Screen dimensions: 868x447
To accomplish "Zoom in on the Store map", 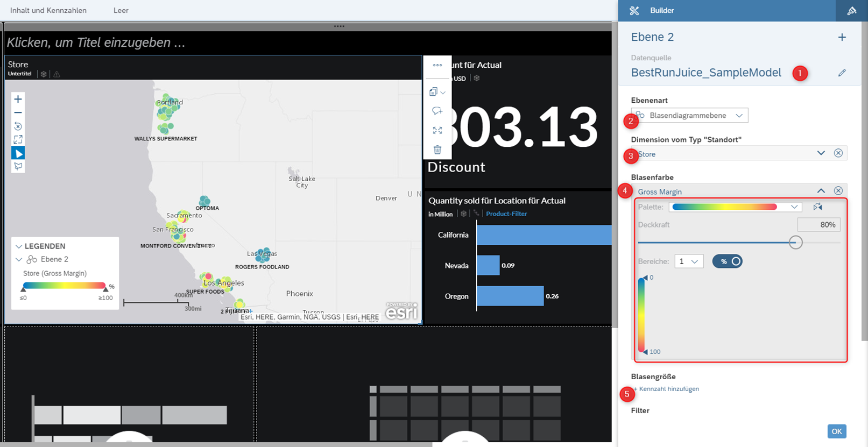I will tap(18, 99).
